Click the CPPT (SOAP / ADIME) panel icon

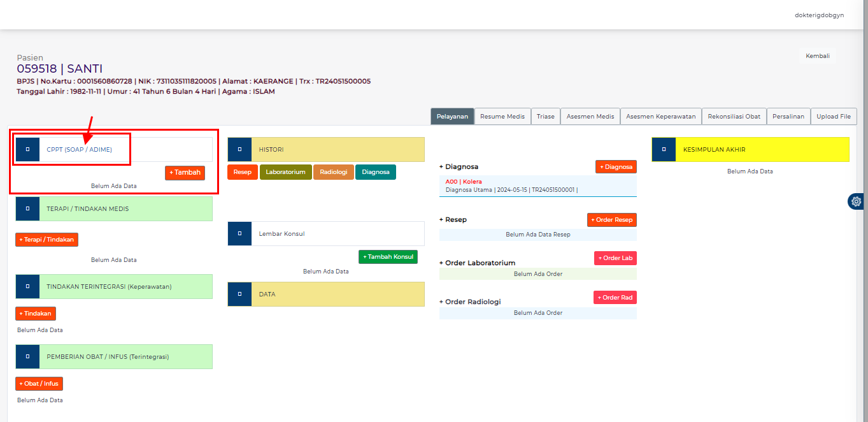pyautogui.click(x=27, y=149)
